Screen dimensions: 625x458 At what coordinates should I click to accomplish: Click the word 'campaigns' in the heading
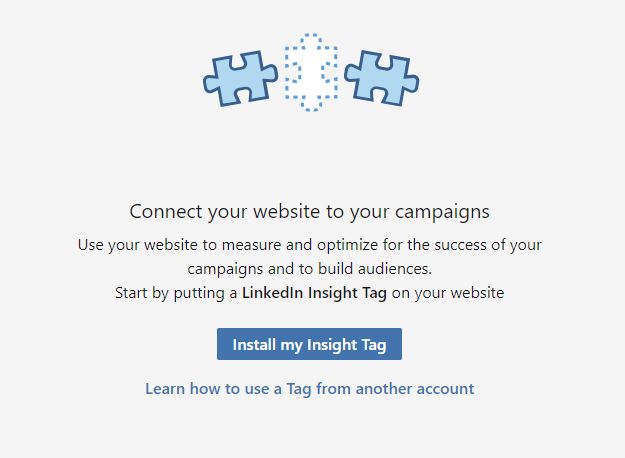pos(442,212)
